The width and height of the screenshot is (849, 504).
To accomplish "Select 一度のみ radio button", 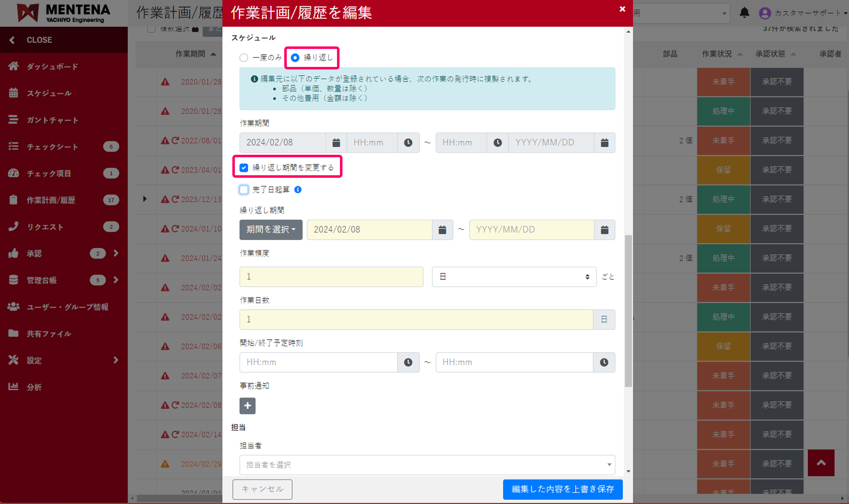I will tap(244, 58).
